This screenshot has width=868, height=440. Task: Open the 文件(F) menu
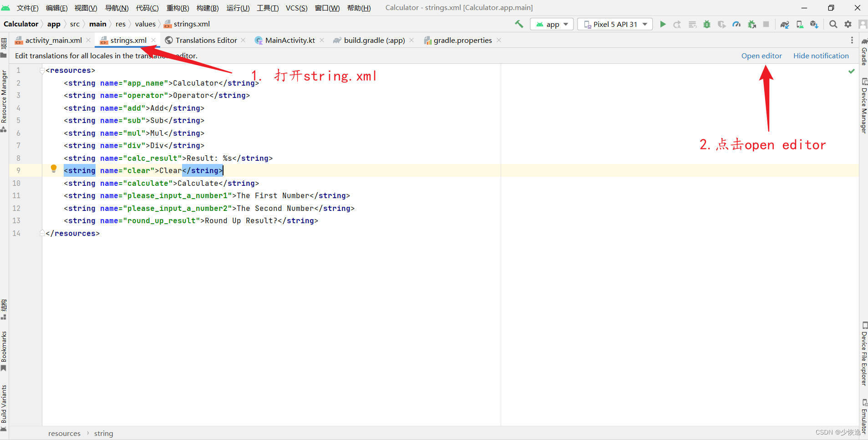click(27, 8)
